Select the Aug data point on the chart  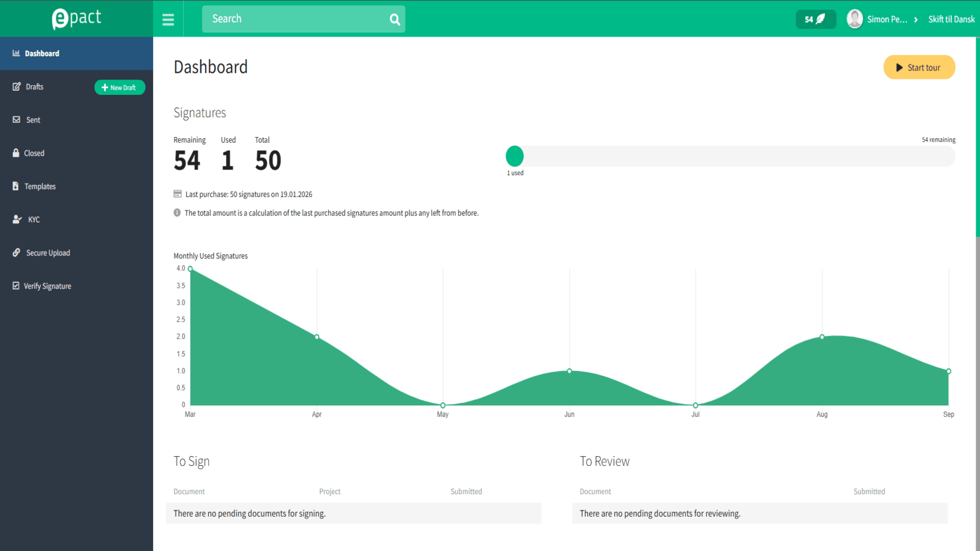822,337
